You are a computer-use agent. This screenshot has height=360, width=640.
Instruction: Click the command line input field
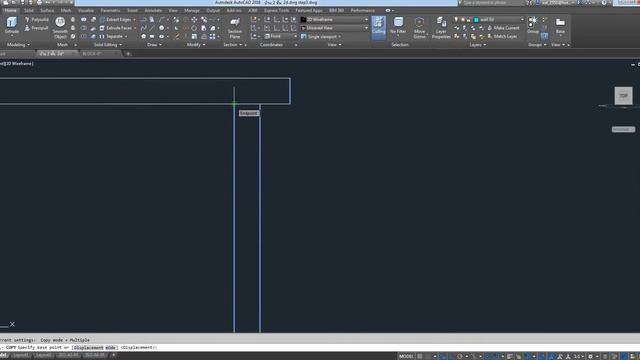[320, 348]
